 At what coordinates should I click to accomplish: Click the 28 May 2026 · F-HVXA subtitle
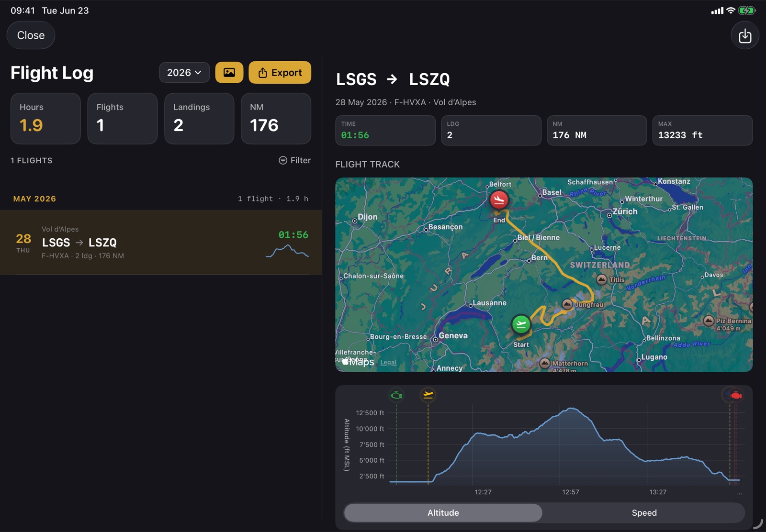(406, 102)
